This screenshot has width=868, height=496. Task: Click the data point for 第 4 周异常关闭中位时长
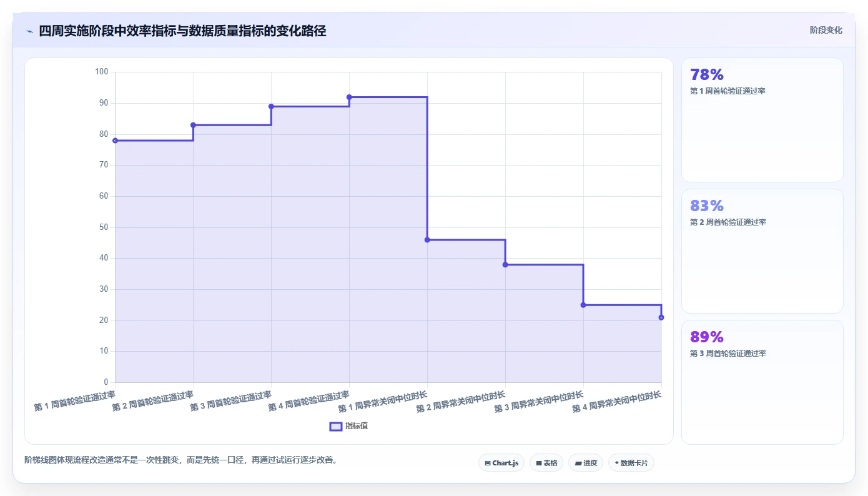(661, 317)
